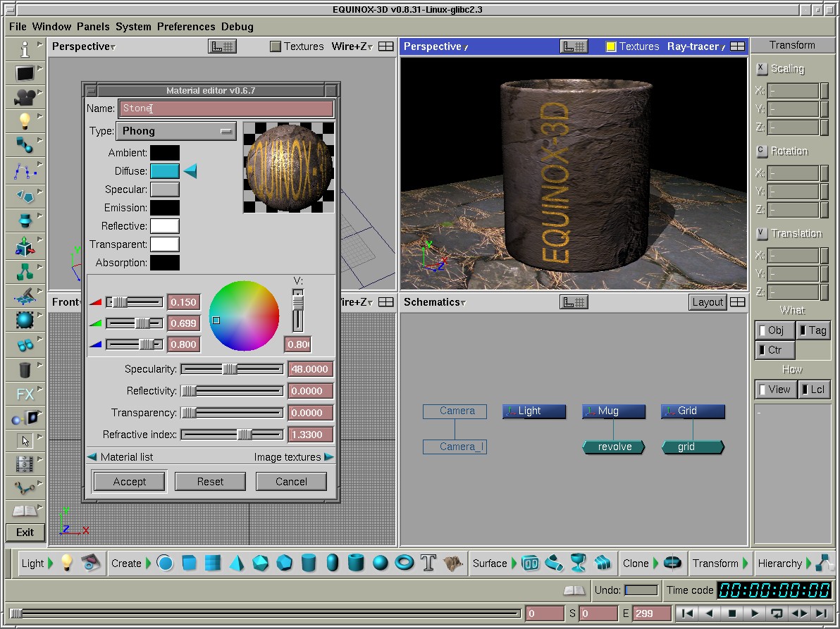Click Reset in the Material editor
Viewport: 840px width, 629px height.
tap(210, 481)
